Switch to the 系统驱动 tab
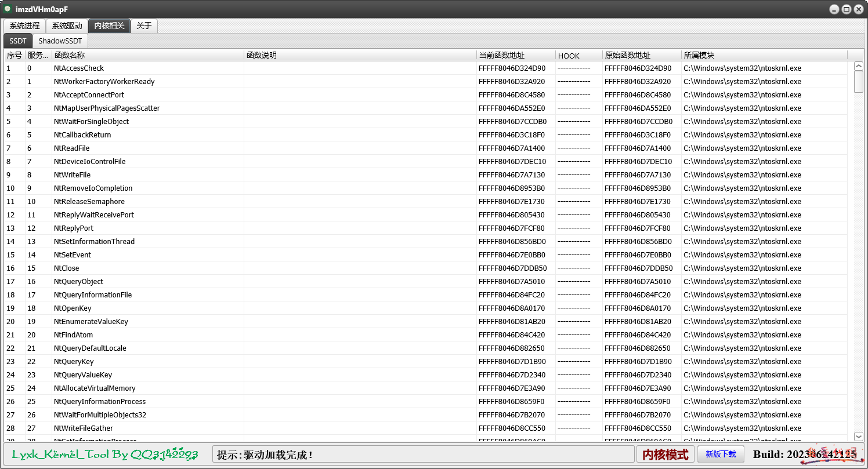This screenshot has width=868, height=469. tap(67, 26)
